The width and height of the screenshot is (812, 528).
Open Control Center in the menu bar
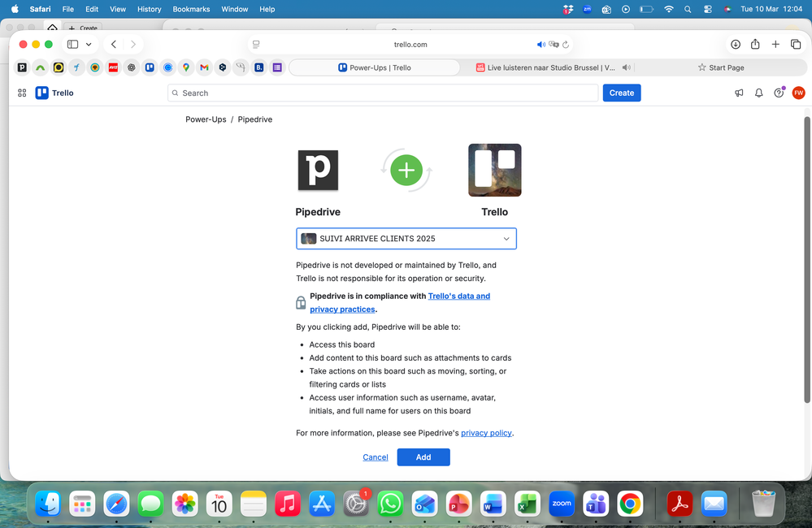point(707,9)
